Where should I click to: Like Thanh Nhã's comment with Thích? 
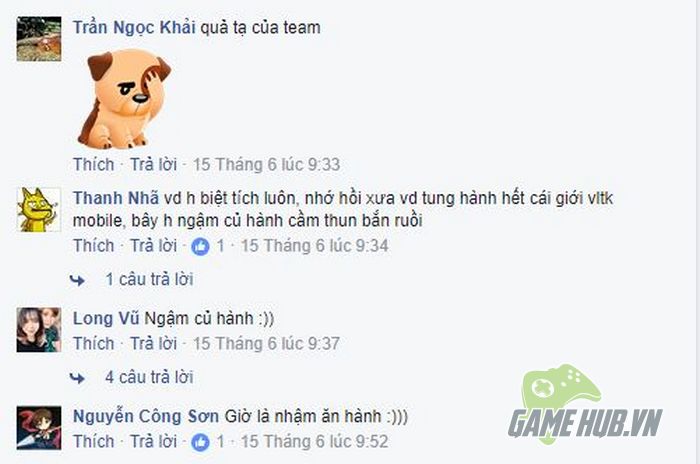click(94, 246)
